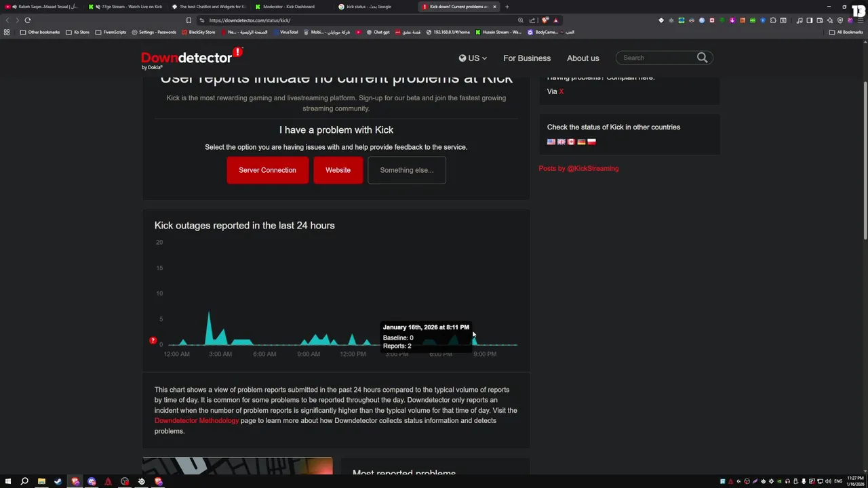
Task: Select the Poland flag
Action: [591, 142]
